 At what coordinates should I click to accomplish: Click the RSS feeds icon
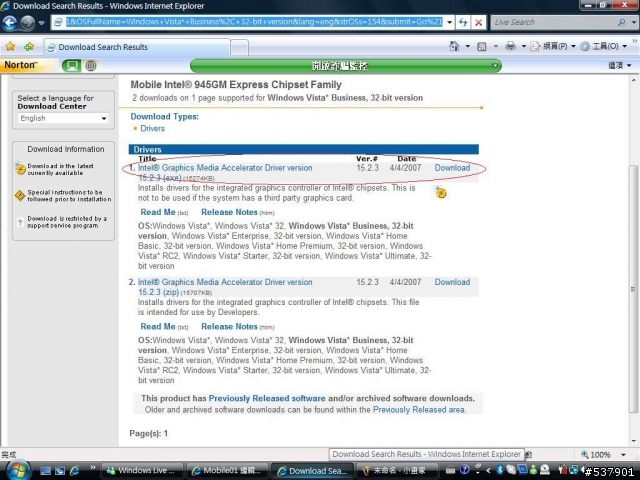pyautogui.click(x=482, y=47)
